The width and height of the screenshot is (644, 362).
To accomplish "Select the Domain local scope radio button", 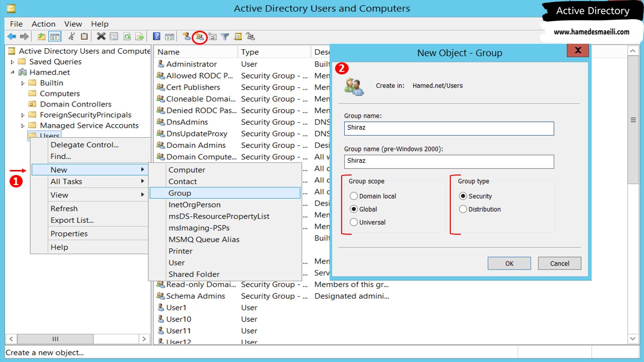I will [x=354, y=196].
